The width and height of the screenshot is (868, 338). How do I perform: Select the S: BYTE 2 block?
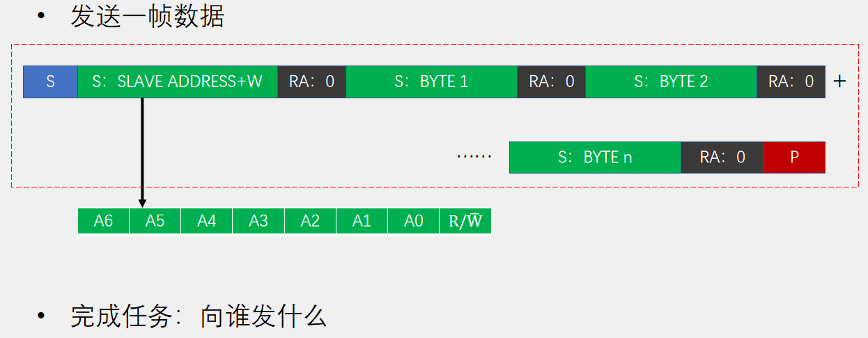tap(672, 82)
